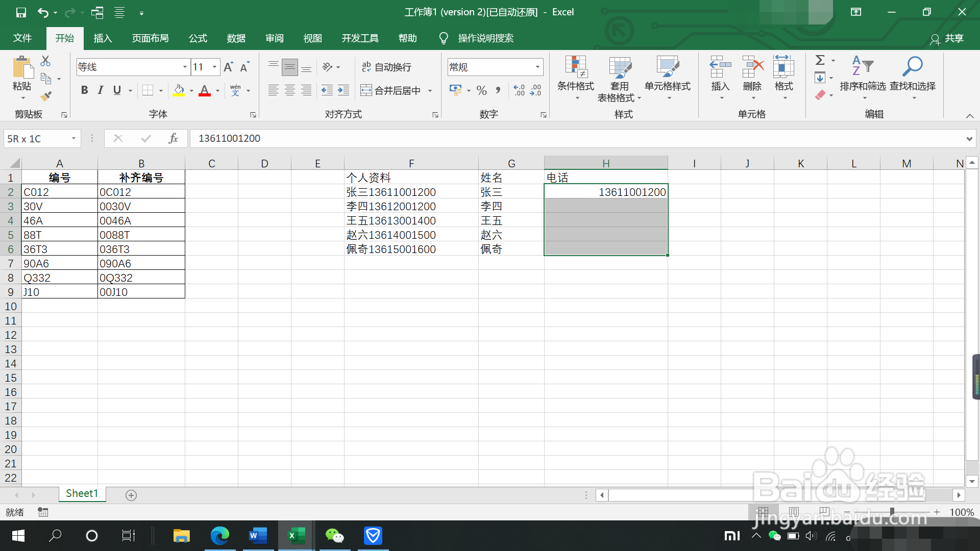Viewport: 980px width, 551px height.
Task: Toggle Bold formatting
Action: pos(84,90)
